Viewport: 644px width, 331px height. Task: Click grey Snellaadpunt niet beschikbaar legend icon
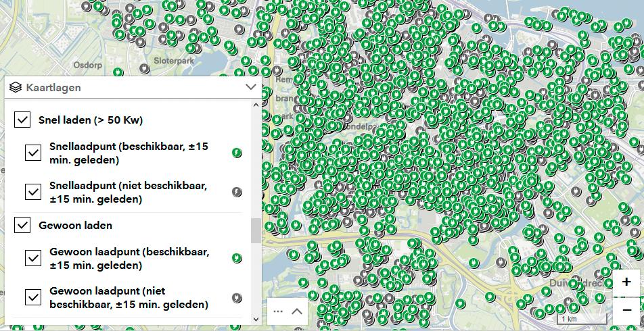pos(237,192)
